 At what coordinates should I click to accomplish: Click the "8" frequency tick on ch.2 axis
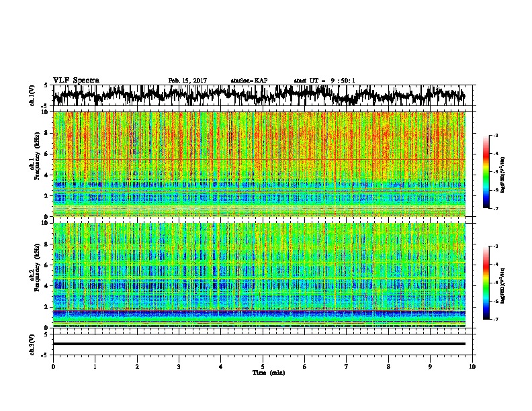[x=48, y=244]
